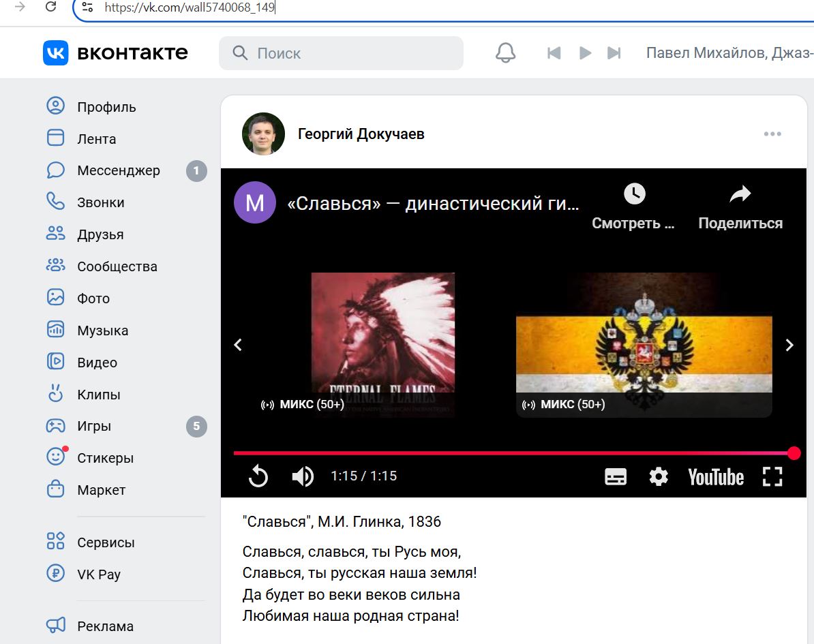814x644 pixels.
Task: Click Поделиться share arrow icon
Action: 740,194
